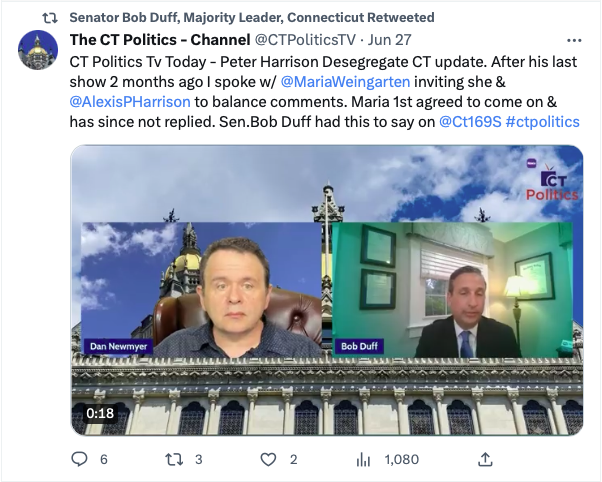Click Senator Bob Duff Retweeted label
Image resolution: width=602 pixels, height=482 pixels.
tap(252, 17)
